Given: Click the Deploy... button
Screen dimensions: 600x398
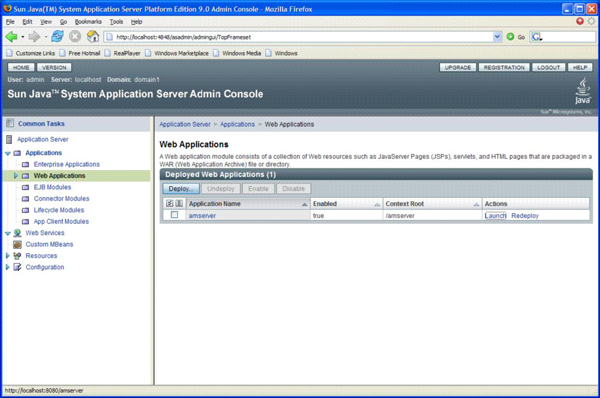Looking at the screenshot, I should coord(181,189).
